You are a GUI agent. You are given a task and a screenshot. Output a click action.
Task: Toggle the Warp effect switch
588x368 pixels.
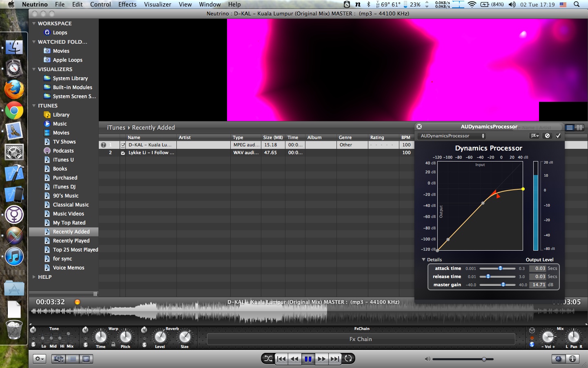pyautogui.click(x=85, y=330)
